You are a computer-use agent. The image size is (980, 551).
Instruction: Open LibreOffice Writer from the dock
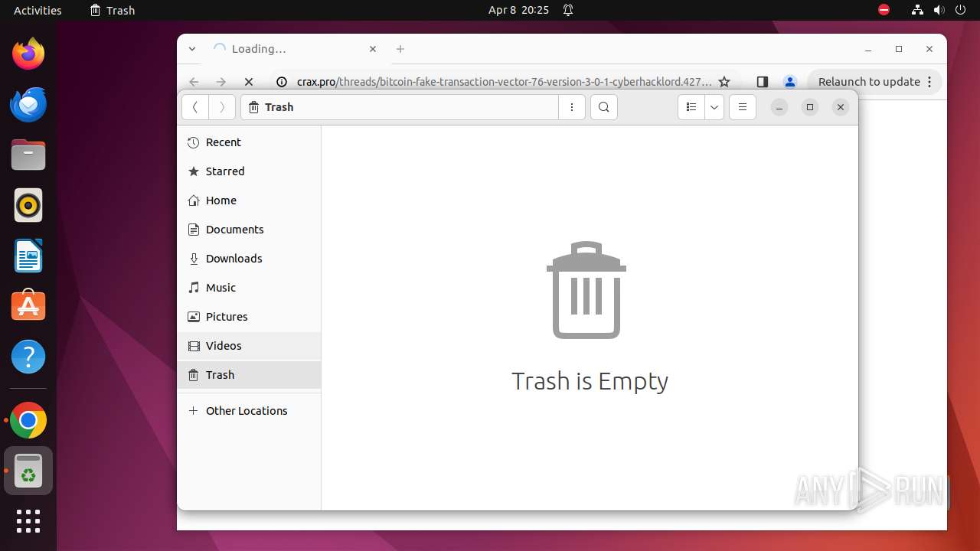tap(28, 256)
